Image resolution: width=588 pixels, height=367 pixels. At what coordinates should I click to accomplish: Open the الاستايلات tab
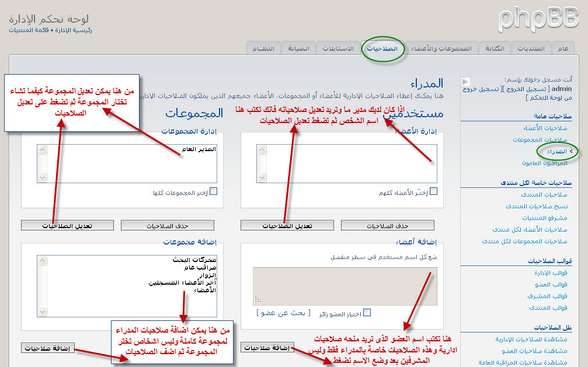click(x=338, y=49)
